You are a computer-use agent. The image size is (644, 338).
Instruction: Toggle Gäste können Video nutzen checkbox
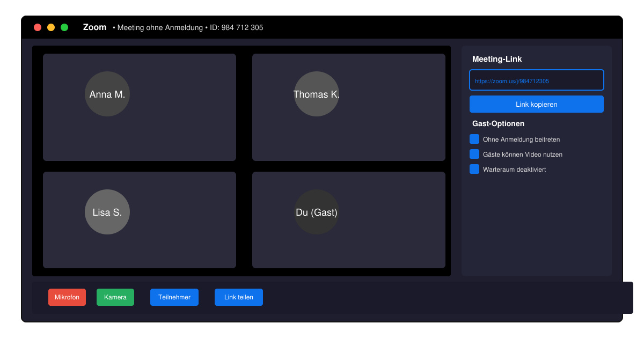click(x=474, y=154)
